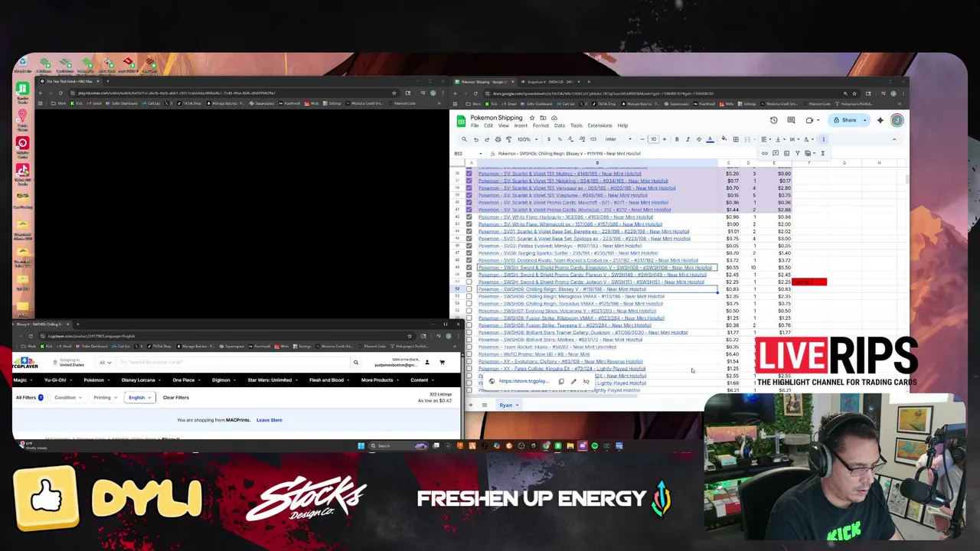The height and width of the screenshot is (551, 980).
Task: Open the All category dropdown beside TCGplayer search
Action: click(x=106, y=363)
